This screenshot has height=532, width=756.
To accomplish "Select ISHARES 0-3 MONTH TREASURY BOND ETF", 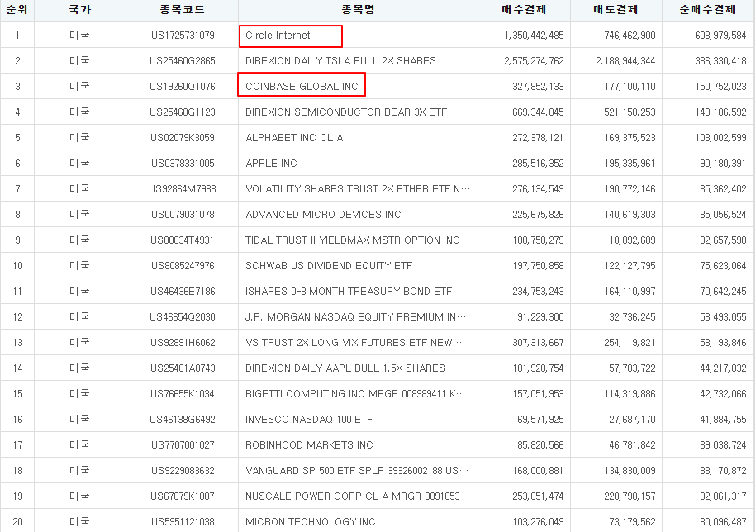I will pyautogui.click(x=349, y=291).
